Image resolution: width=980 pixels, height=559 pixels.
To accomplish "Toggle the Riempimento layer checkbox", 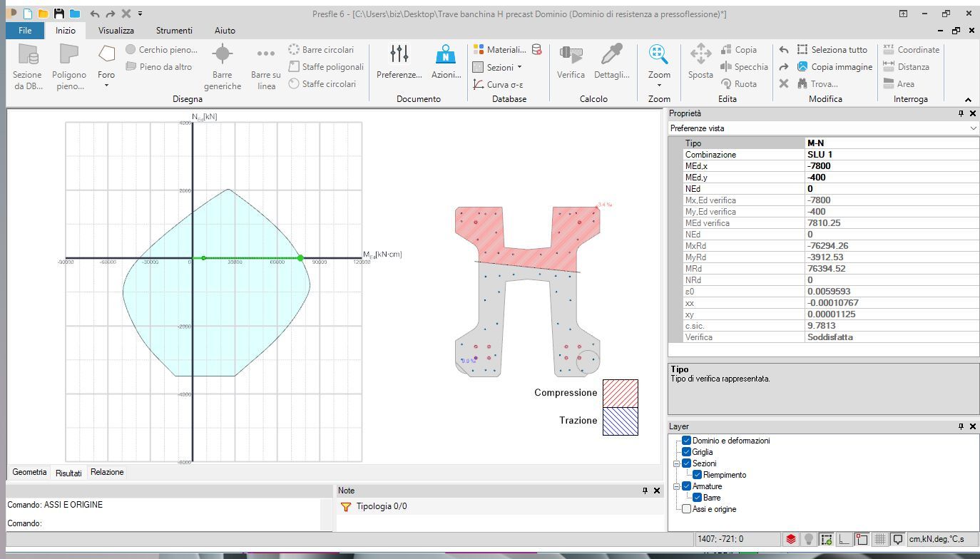I will (698, 475).
